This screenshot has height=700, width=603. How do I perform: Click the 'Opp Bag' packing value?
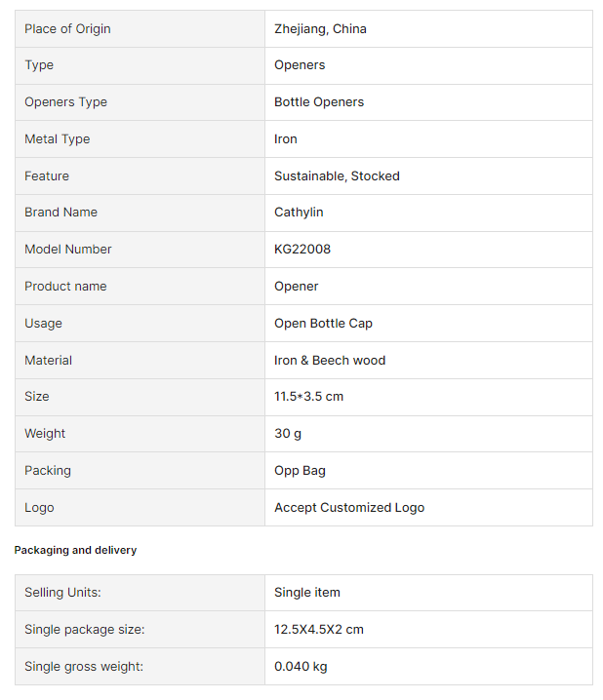point(300,471)
